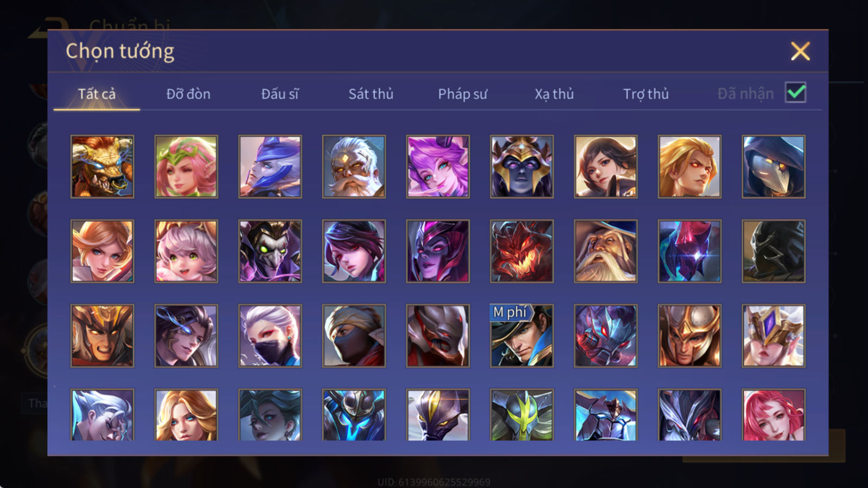Show the 'Xạ thủ' hero list
Viewport: 868px width, 488px height.
pos(554,94)
